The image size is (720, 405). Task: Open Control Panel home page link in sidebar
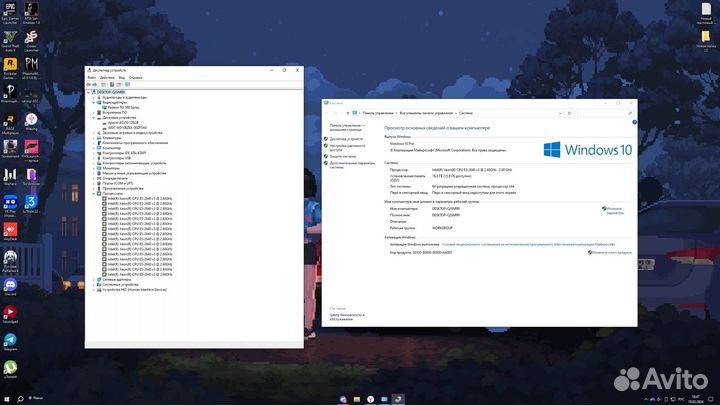pos(347,127)
